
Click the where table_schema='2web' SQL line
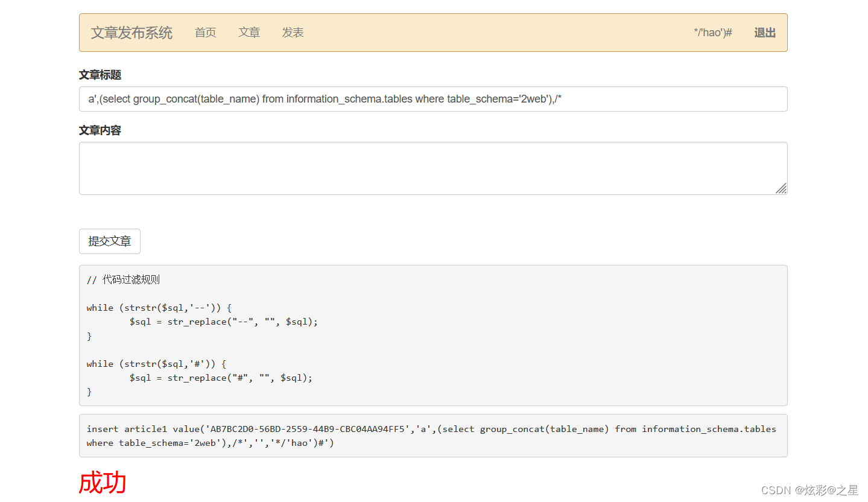[x=210, y=443]
